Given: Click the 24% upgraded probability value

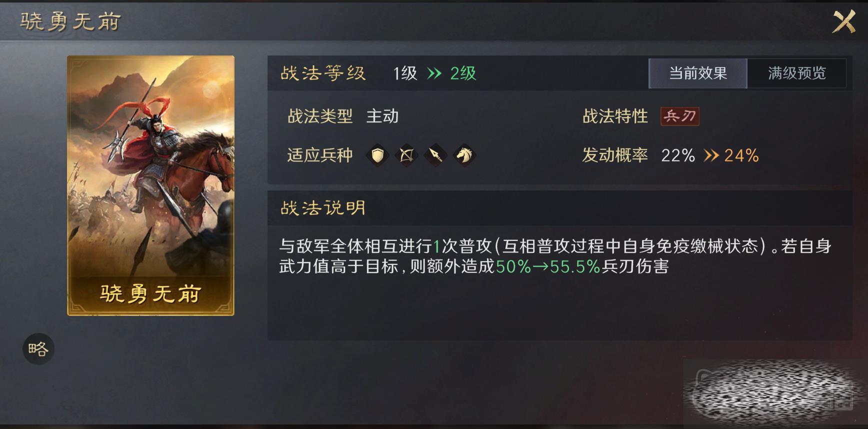Looking at the screenshot, I should (741, 155).
